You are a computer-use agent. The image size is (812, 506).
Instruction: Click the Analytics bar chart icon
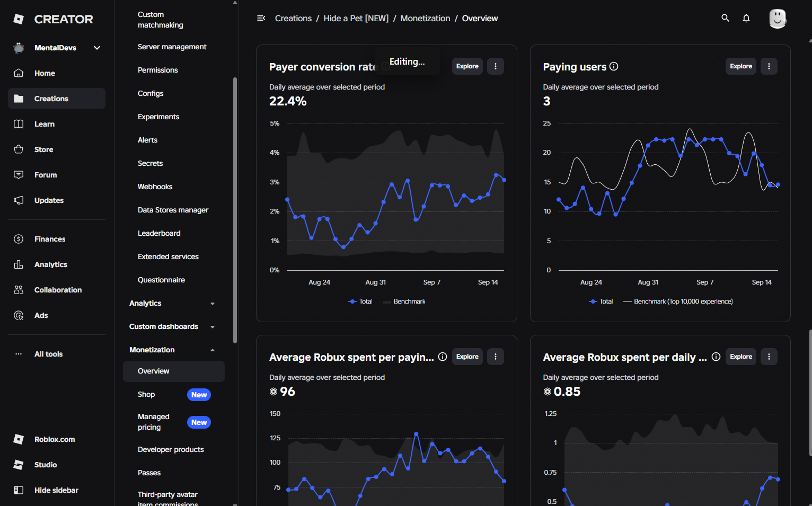(x=19, y=264)
